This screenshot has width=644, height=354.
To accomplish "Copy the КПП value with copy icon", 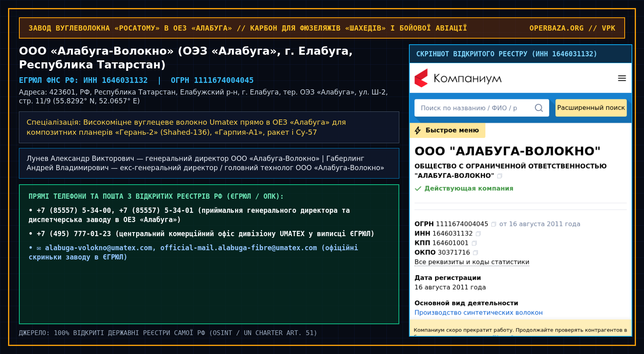I will pos(474,243).
